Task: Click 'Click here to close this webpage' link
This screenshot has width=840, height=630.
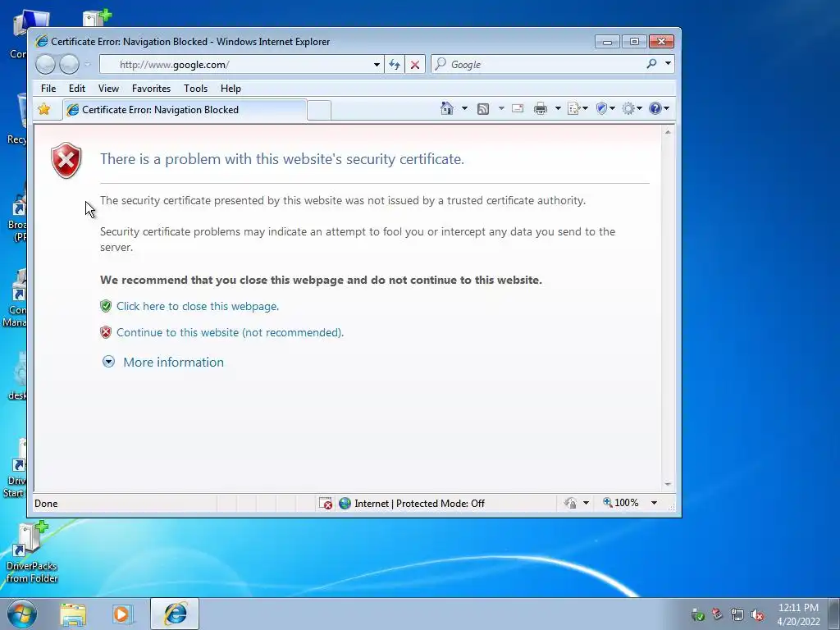Action: 198,307
